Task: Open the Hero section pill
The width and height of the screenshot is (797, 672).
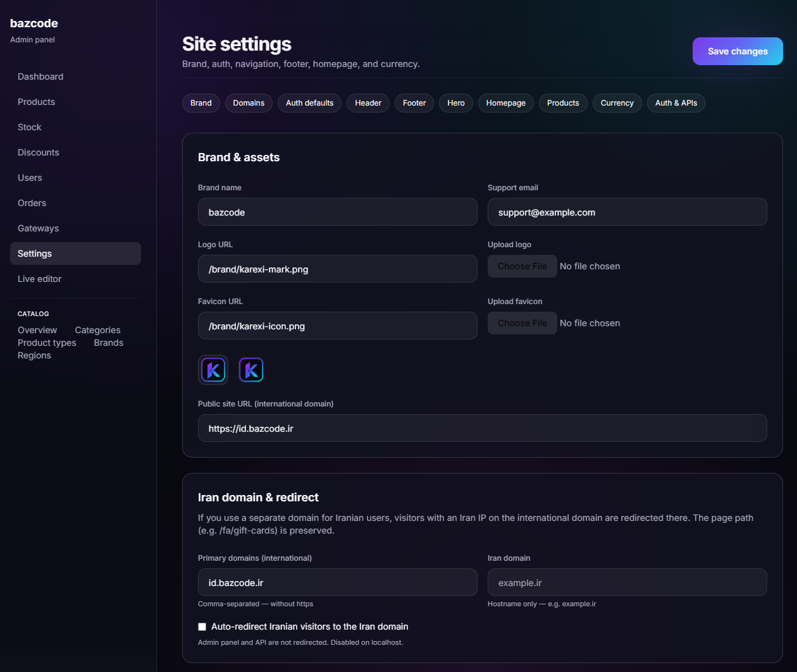Action: (x=456, y=103)
